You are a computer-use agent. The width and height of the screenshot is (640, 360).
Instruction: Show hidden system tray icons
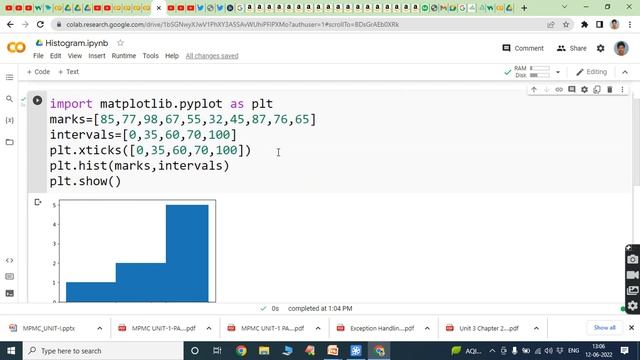(x=492, y=351)
